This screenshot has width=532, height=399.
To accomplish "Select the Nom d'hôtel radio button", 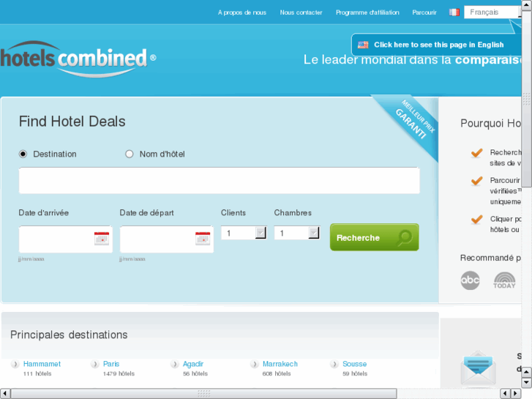I will click(x=130, y=154).
